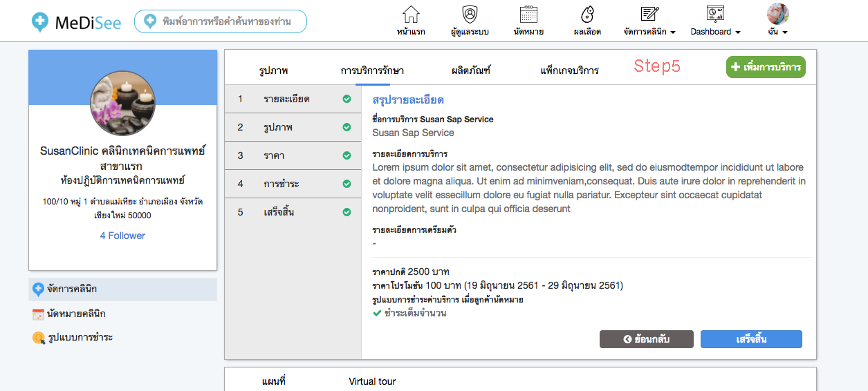Image resolution: width=868 pixels, height=391 pixels.
Task: Click payment method coin icon in sidebar
Action: click(x=38, y=338)
